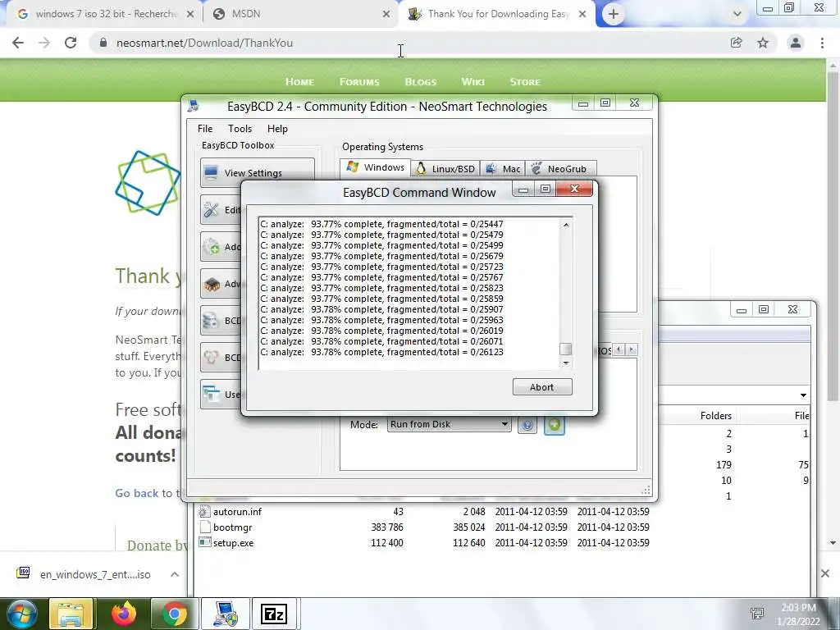Click the command output scrollbar down arrow
840x630 pixels.
566,363
